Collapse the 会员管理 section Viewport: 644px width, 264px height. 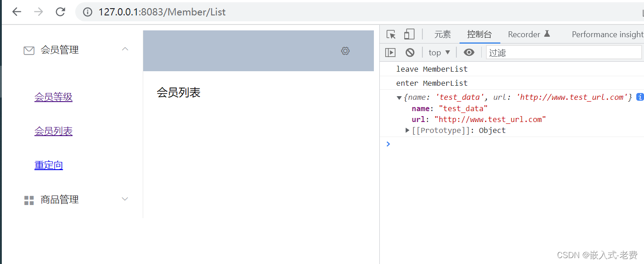point(125,49)
